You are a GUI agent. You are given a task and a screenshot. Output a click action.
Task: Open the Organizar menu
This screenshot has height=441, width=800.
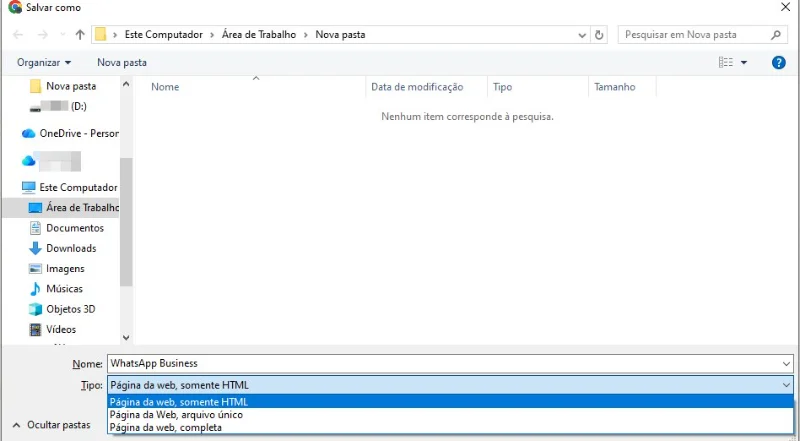[44, 62]
